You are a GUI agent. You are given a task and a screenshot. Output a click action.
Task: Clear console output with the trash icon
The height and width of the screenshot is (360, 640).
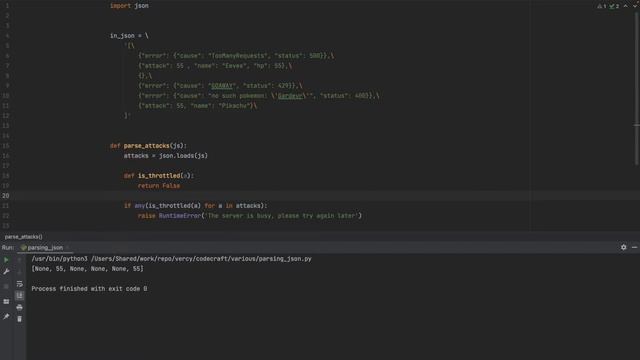coord(19,319)
